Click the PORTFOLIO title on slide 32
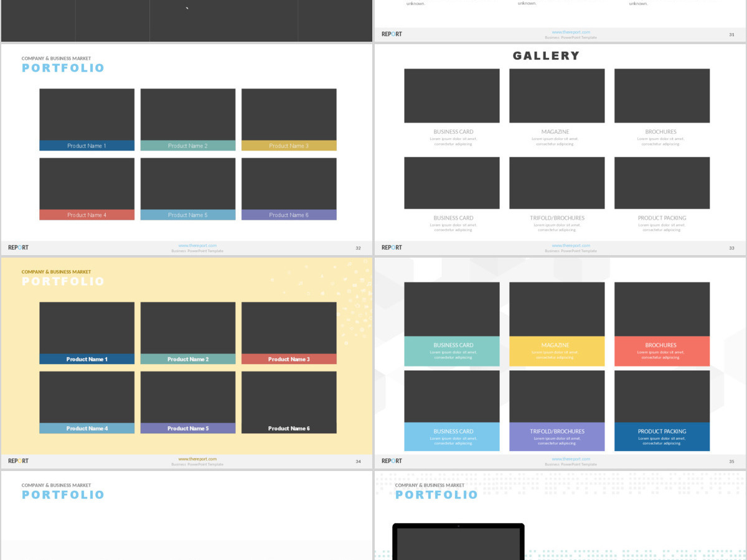Image resolution: width=747 pixels, height=560 pixels. [63, 68]
